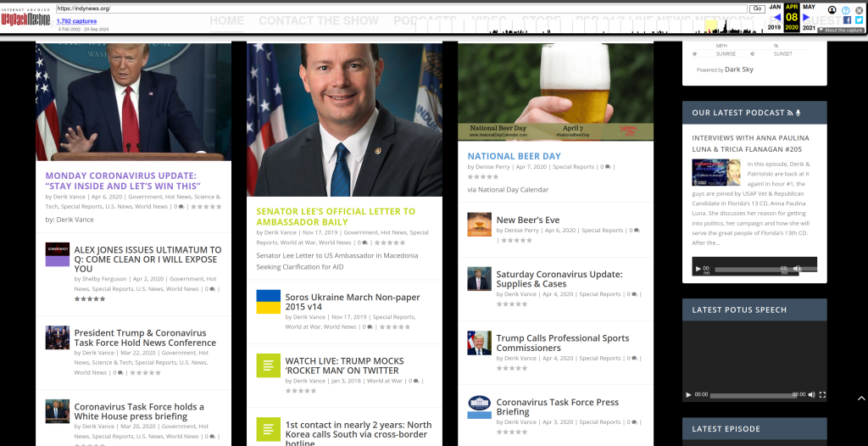Click document icon beside North Korea contact story
868x446 pixels.
coord(269,429)
